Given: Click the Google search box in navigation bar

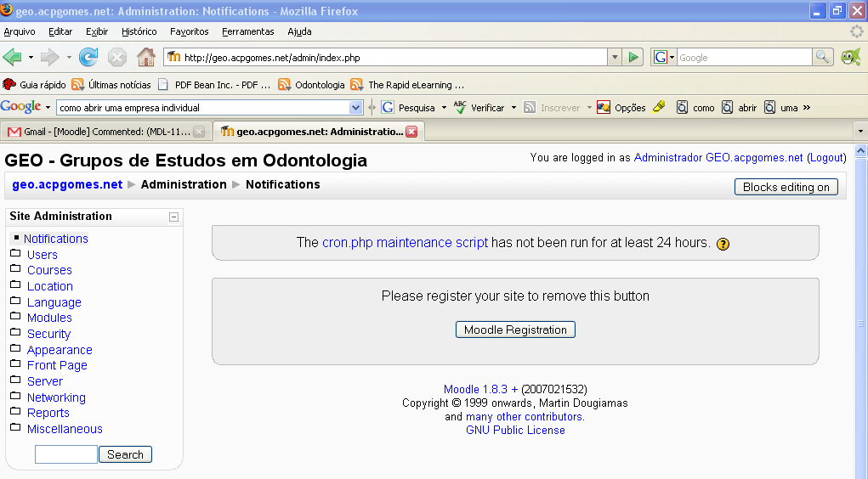Looking at the screenshot, I should [744, 57].
